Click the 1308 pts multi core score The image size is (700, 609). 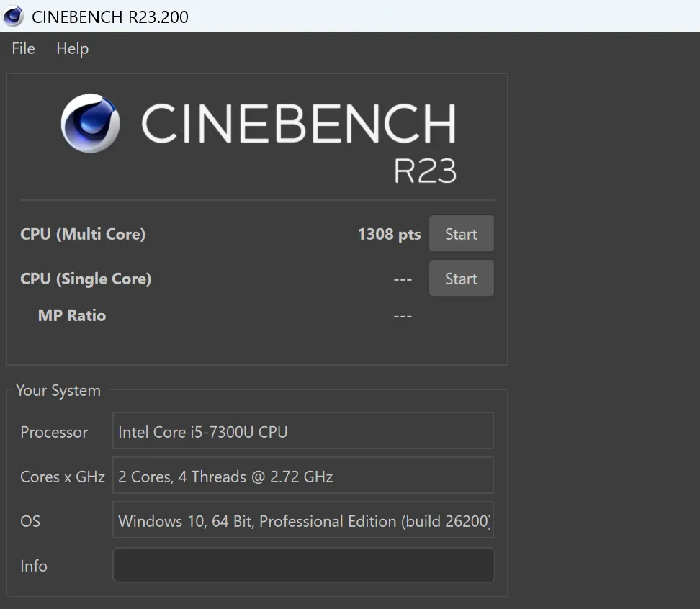pos(390,234)
